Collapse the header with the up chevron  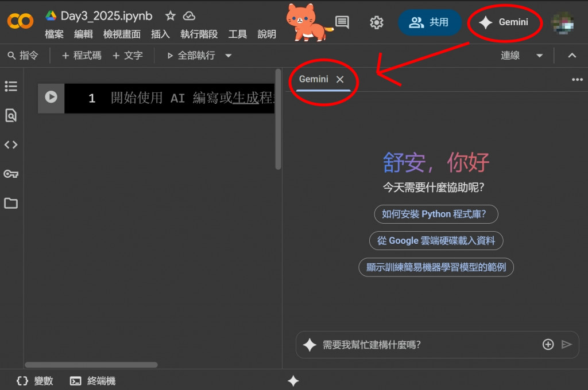pyautogui.click(x=572, y=56)
